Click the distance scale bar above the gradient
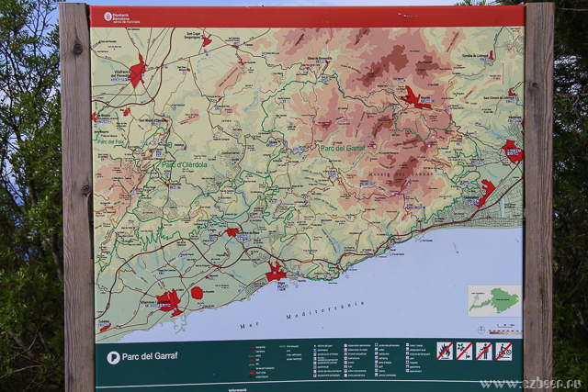This screenshot has height=392, width=588. click(x=506, y=325)
